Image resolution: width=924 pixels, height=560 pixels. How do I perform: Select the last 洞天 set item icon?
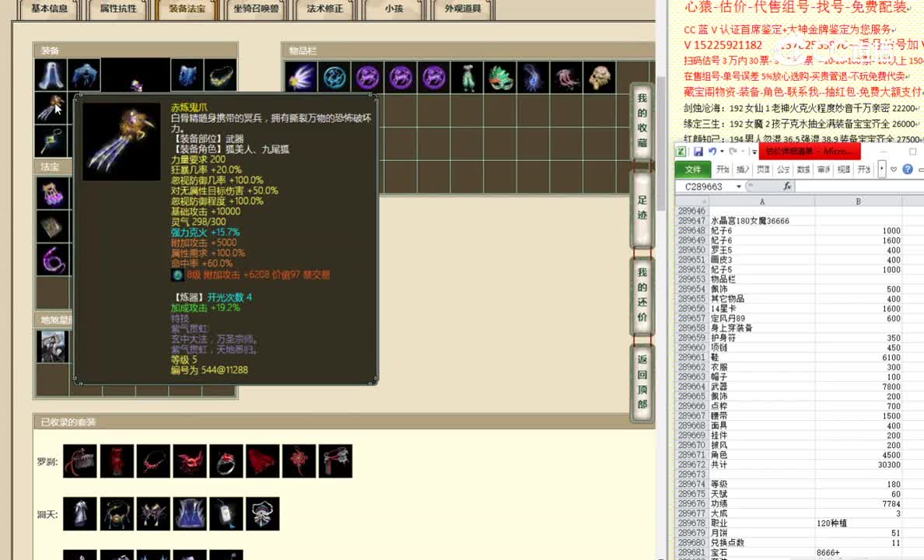pyautogui.click(x=263, y=513)
